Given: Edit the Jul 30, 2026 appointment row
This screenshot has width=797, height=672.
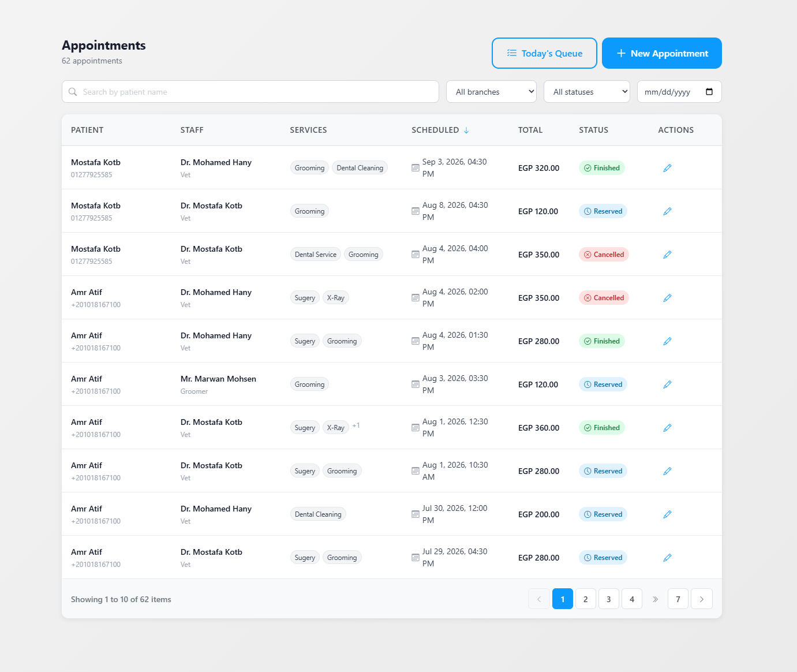Looking at the screenshot, I should (667, 514).
